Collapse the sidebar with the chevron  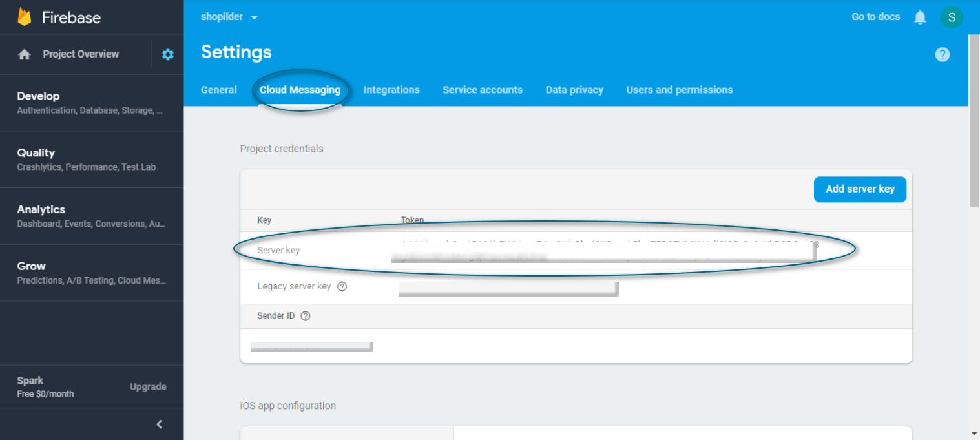pos(160,424)
